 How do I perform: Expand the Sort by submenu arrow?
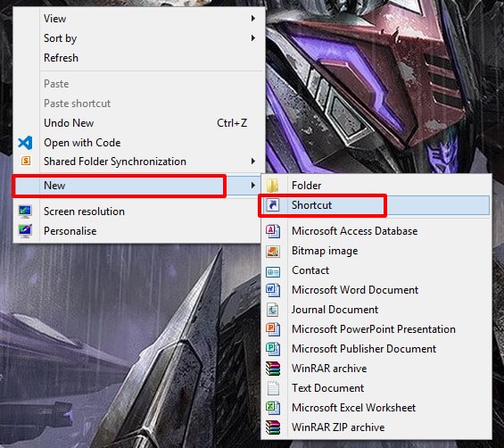pos(253,38)
